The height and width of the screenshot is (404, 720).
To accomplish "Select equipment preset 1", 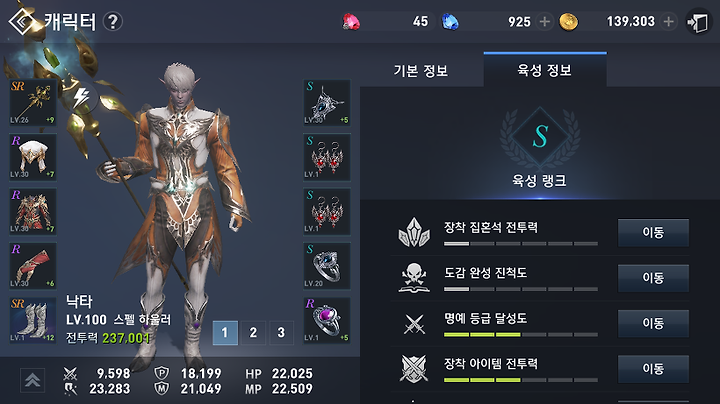I will click(x=225, y=332).
